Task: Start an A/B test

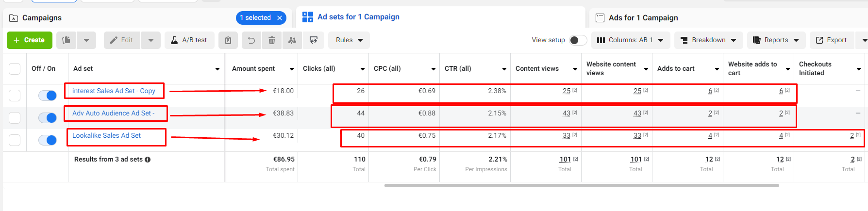Action: pyautogui.click(x=189, y=40)
